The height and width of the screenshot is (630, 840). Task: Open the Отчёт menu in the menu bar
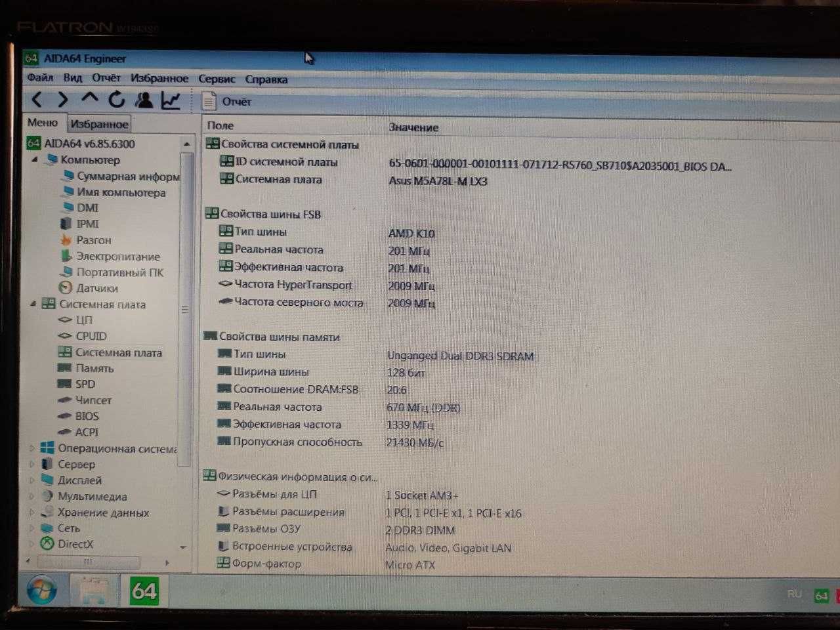point(106,77)
